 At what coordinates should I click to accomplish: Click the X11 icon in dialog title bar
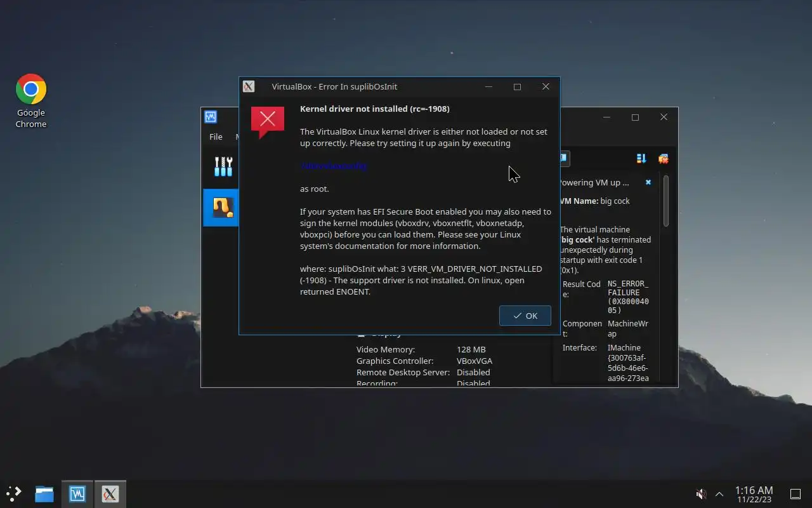[x=249, y=86]
